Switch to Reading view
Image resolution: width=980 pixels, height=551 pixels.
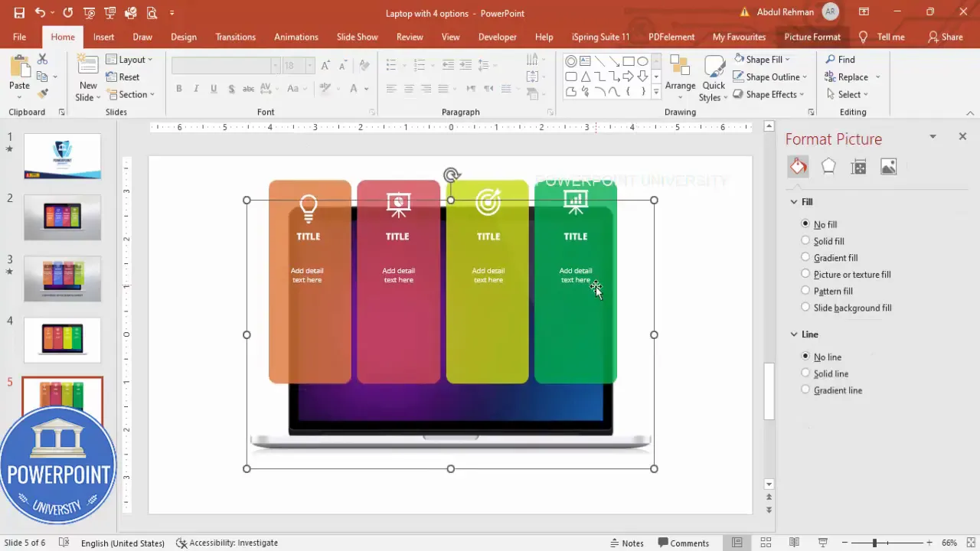794,543
